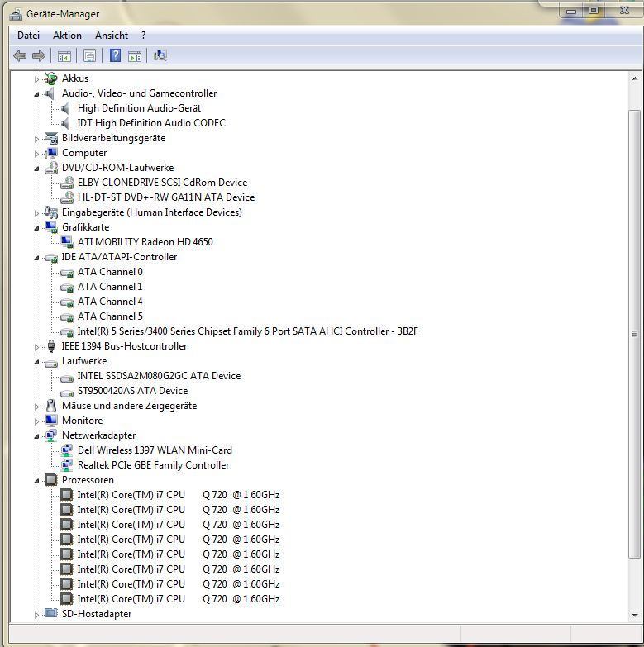Click the Monitore monitor icon
The height and width of the screenshot is (647, 644).
pyautogui.click(x=51, y=421)
